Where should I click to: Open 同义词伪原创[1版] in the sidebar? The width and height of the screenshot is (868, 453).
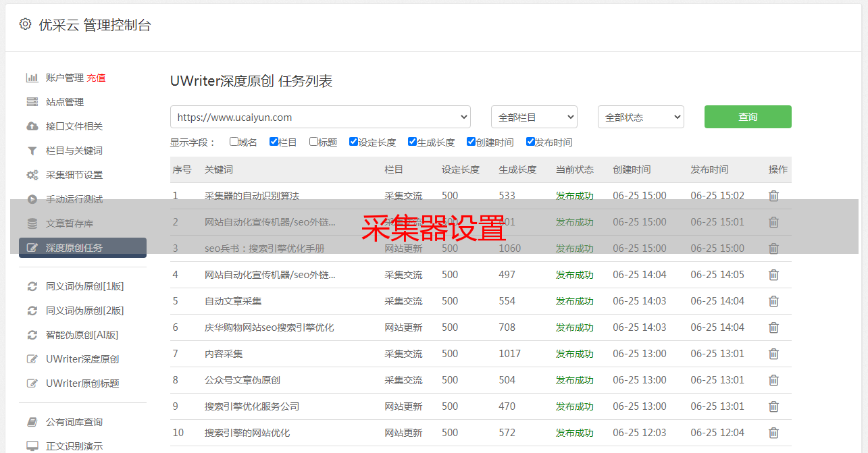84,286
